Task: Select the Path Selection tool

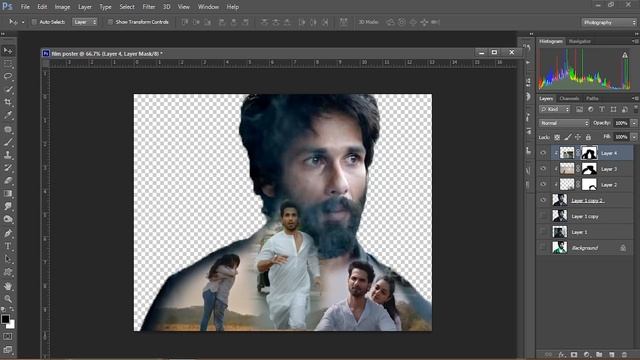Action: (x=8, y=259)
